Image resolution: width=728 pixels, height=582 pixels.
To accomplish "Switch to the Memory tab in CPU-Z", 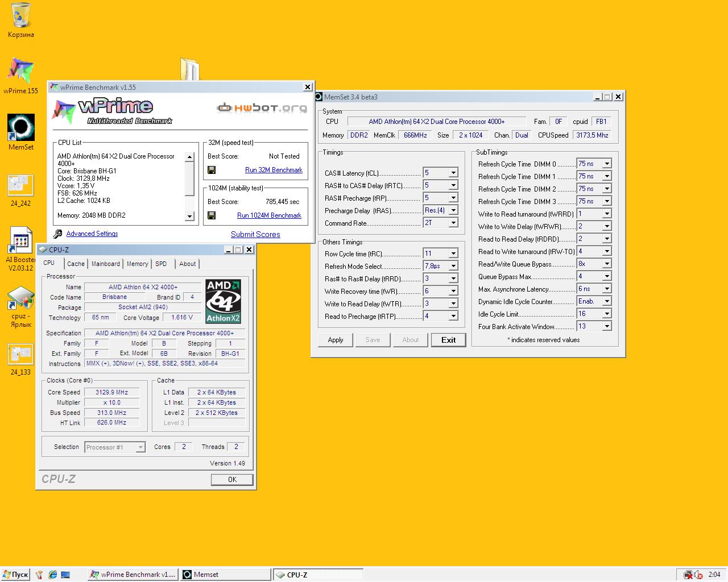I will pos(138,264).
